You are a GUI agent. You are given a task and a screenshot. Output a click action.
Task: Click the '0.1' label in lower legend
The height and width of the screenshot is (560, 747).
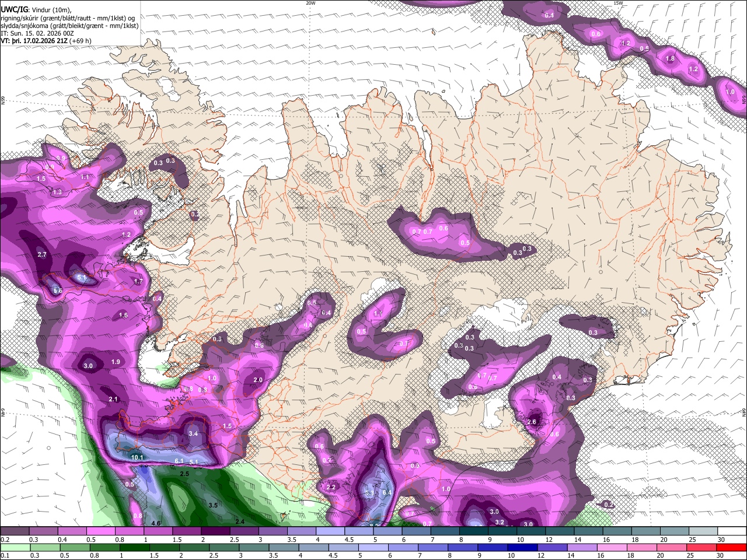pyautogui.click(x=5, y=556)
